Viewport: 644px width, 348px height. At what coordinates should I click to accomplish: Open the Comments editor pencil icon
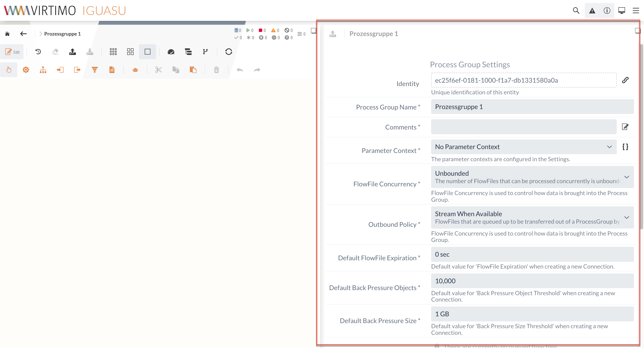tap(625, 127)
